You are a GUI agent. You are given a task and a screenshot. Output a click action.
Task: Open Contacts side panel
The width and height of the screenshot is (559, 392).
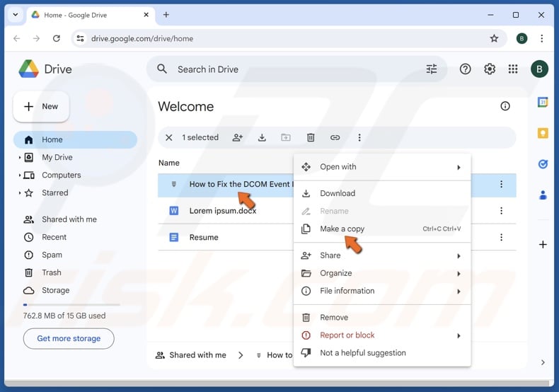[543, 195]
